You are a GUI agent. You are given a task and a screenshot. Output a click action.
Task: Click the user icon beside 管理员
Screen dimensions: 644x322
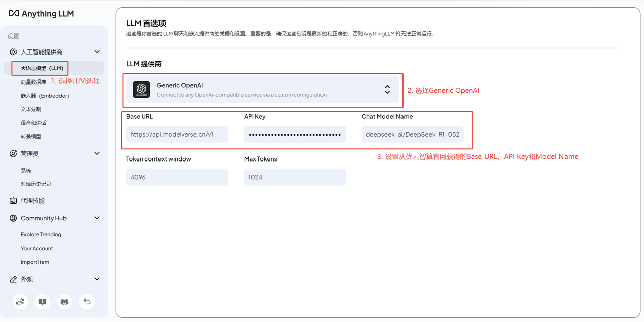click(13, 154)
